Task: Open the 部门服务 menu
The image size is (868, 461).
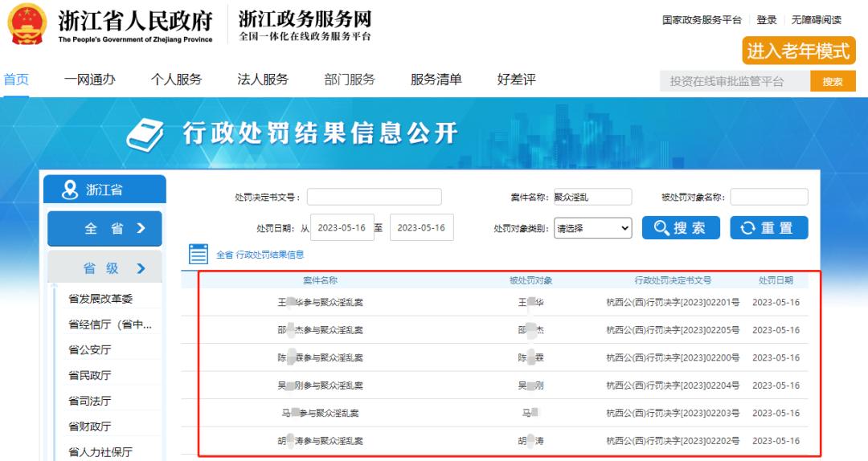Action: click(x=350, y=80)
